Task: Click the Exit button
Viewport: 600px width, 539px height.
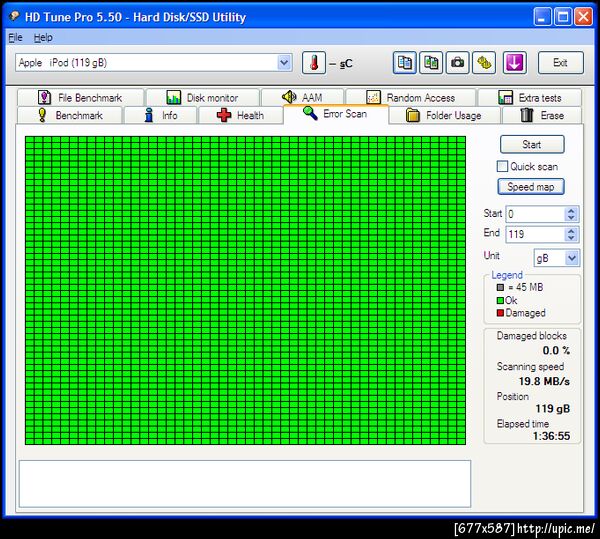Action: pyautogui.click(x=561, y=63)
